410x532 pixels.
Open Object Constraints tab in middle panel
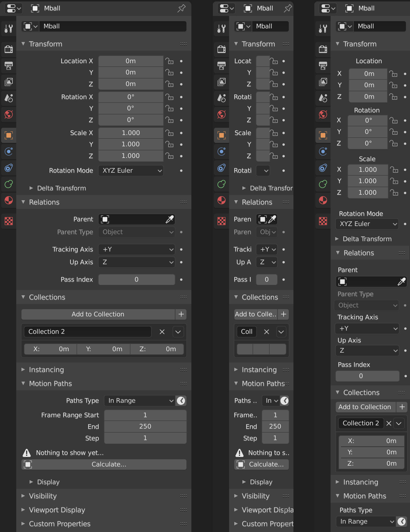click(x=222, y=167)
